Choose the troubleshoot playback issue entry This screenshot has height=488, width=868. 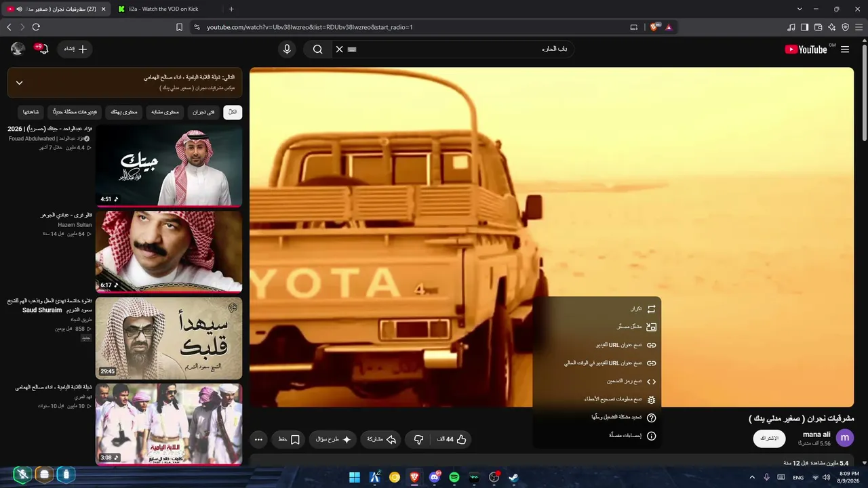[597, 418]
